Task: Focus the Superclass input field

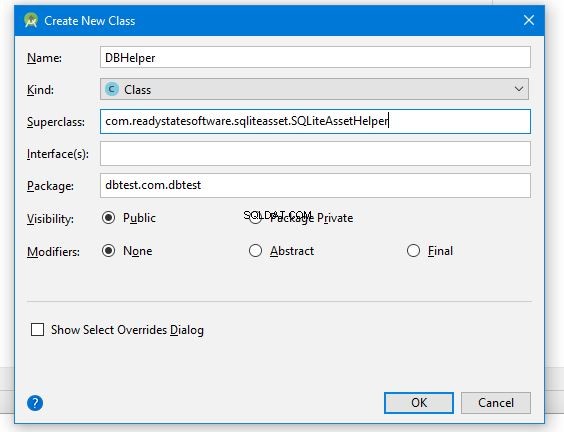Action: point(315,121)
